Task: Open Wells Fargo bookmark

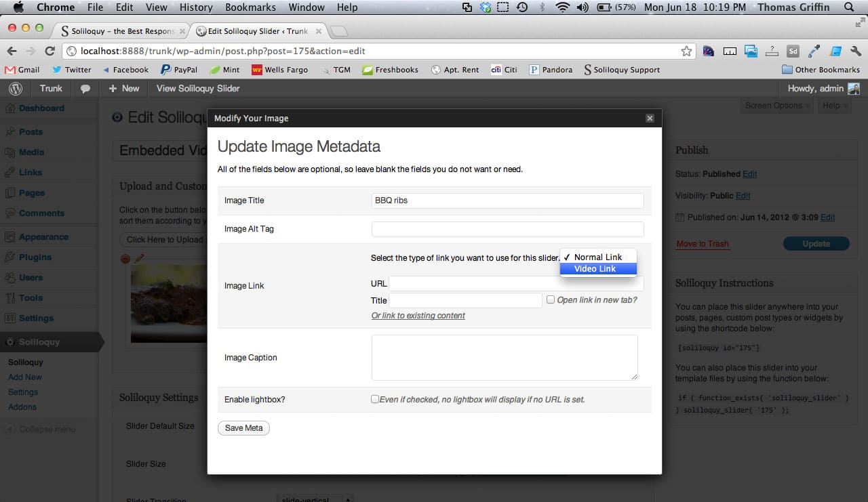Action: click(x=279, y=70)
